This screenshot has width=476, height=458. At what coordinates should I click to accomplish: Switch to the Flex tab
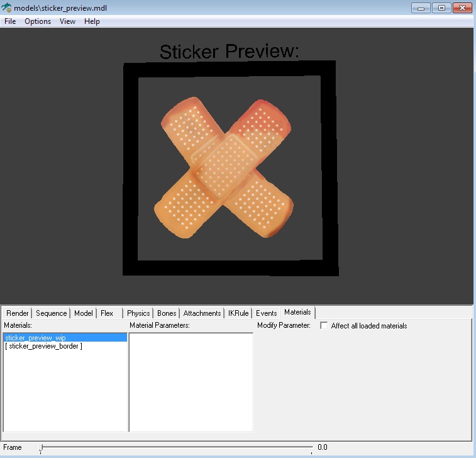coord(107,313)
